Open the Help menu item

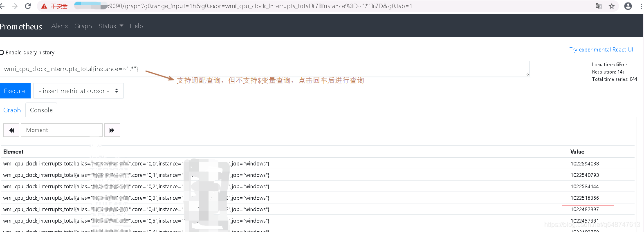(x=136, y=26)
